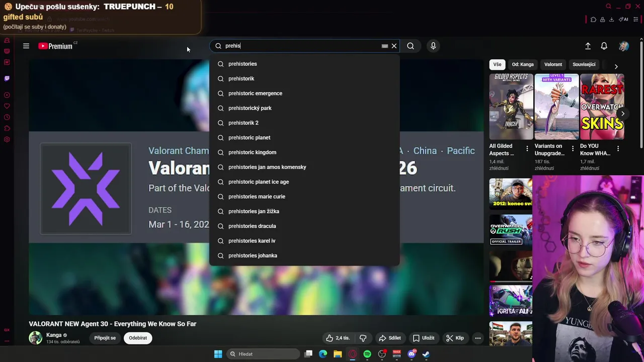Open Kanga channel avatar
This screenshot has width=644, height=362.
(x=35, y=338)
